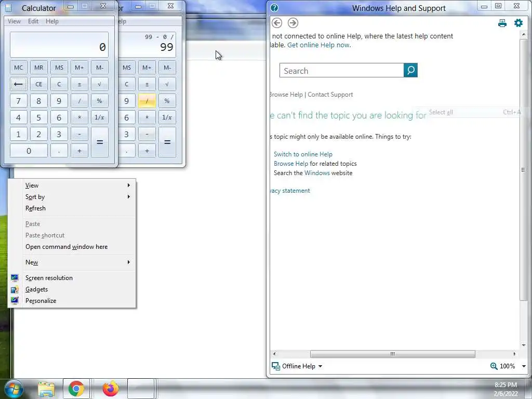This screenshot has height=399, width=532.
Task: Click plus-minus sign key in front Calculator
Action: click(x=79, y=84)
